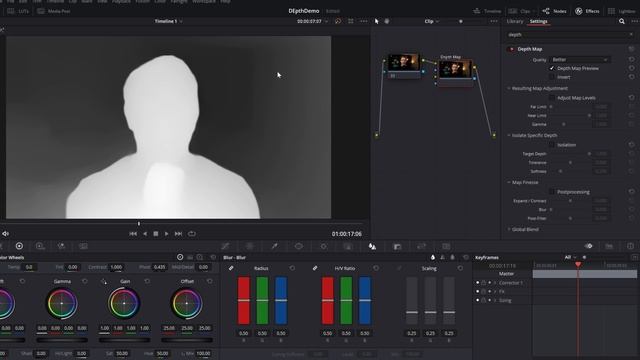
Task: Play the clip forward
Action: tap(167, 234)
